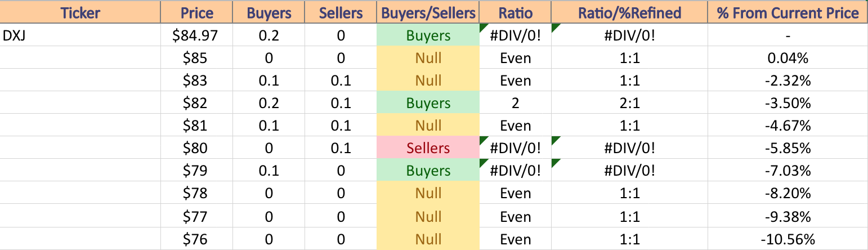Select the DXJ ticker cell
The width and height of the screenshot is (868, 250).
pos(80,35)
